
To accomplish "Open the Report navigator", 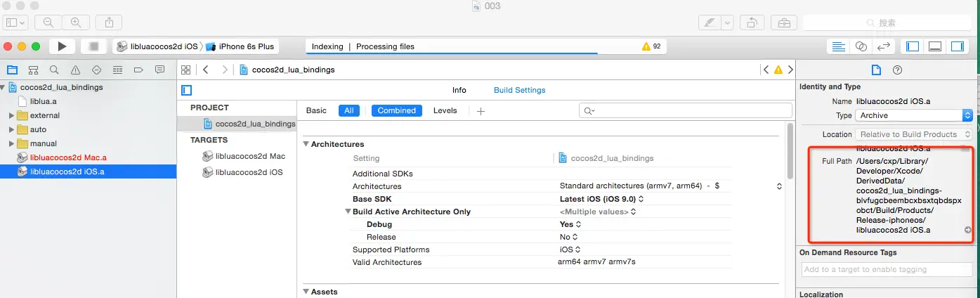I will pos(159,70).
